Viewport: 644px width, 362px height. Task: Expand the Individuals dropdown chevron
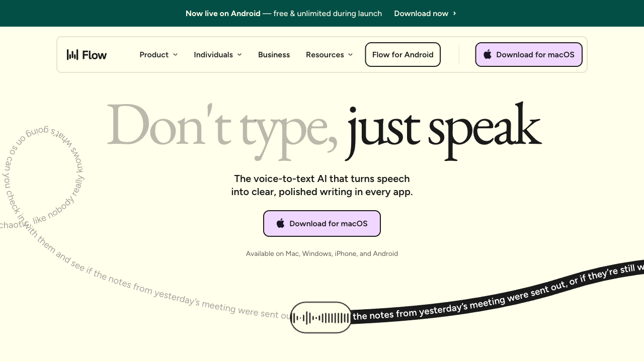coord(239,55)
